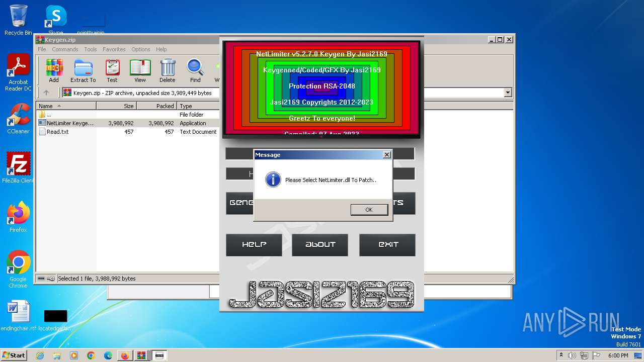Switch to keygen taskbar button
644x362 pixels.
coord(159,355)
